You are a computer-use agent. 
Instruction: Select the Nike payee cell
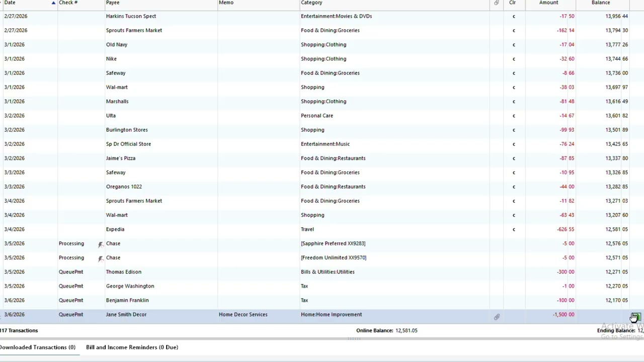click(111, 58)
